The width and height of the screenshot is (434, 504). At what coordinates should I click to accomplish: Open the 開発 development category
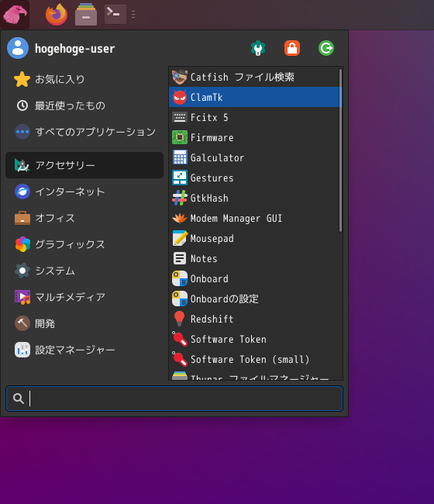pyautogui.click(x=84, y=323)
